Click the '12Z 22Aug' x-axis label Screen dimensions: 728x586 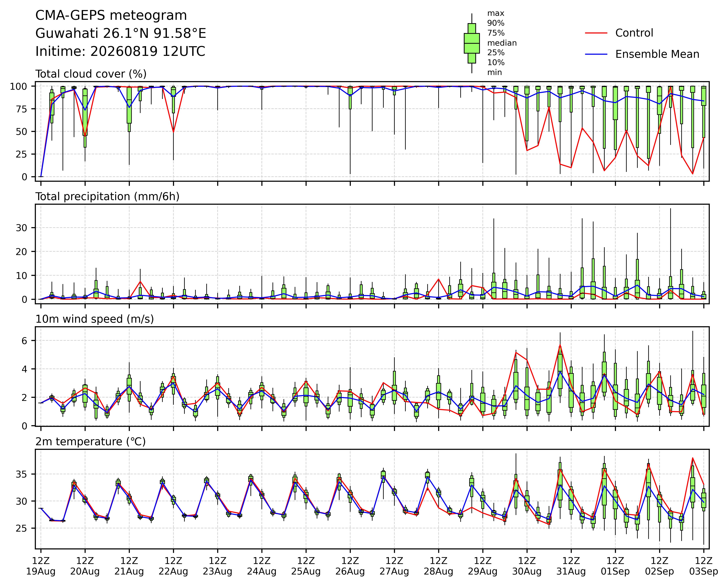coord(173,566)
